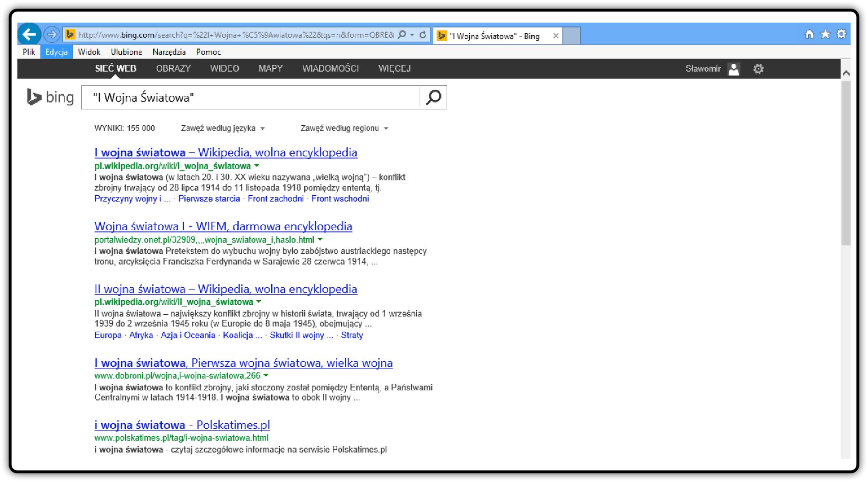Go back with the browser back arrow
Image resolution: width=868 pixels, height=482 pixels.
click(29, 34)
